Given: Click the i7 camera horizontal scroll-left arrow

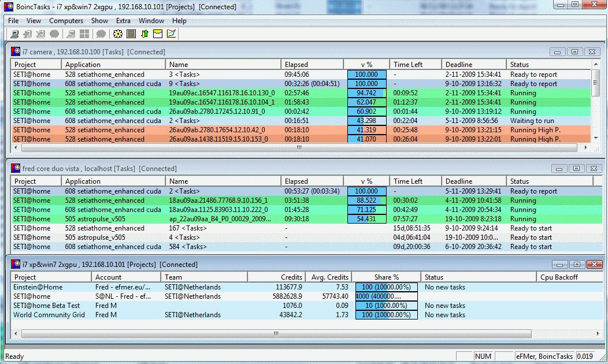Looking at the screenshot, I should pyautogui.click(x=16, y=148).
